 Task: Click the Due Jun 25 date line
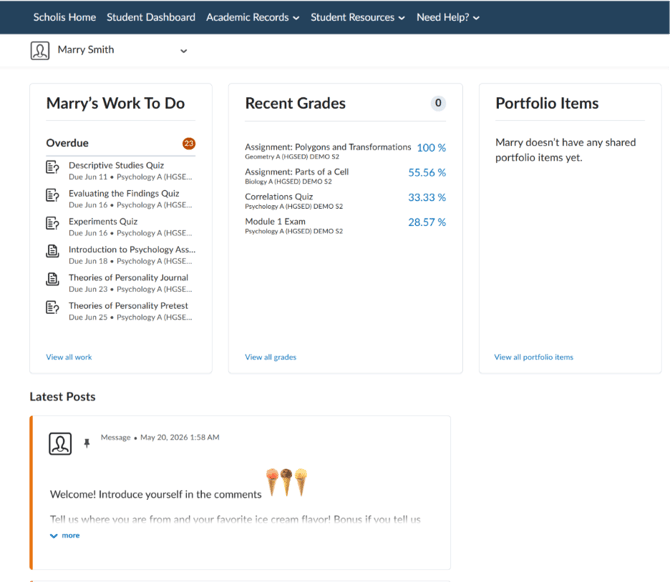130,317
